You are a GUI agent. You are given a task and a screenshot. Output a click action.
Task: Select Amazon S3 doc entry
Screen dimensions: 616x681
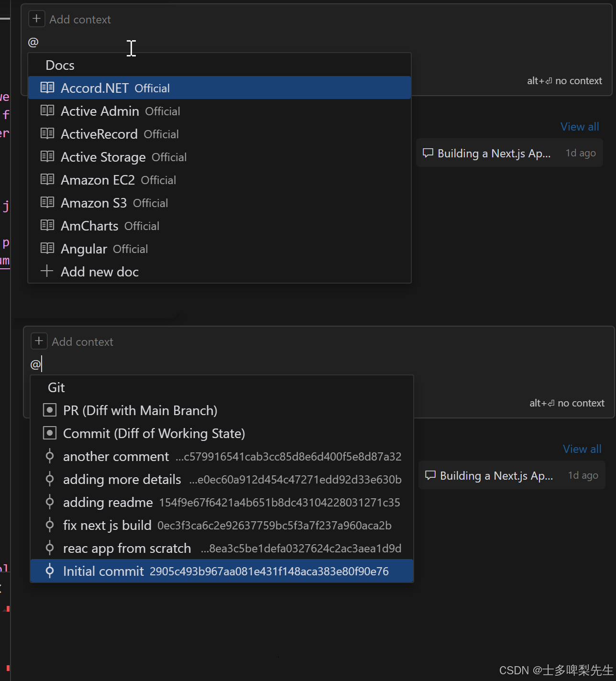coord(220,203)
